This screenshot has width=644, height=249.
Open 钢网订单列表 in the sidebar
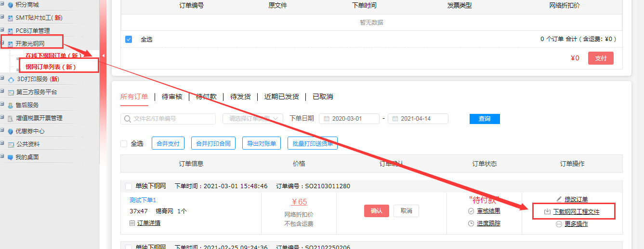coord(51,67)
